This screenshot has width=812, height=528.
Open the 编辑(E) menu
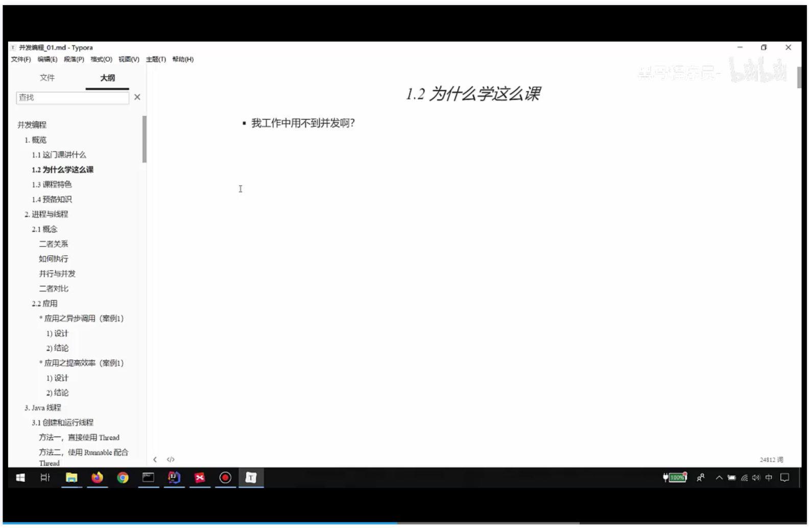tap(47, 60)
